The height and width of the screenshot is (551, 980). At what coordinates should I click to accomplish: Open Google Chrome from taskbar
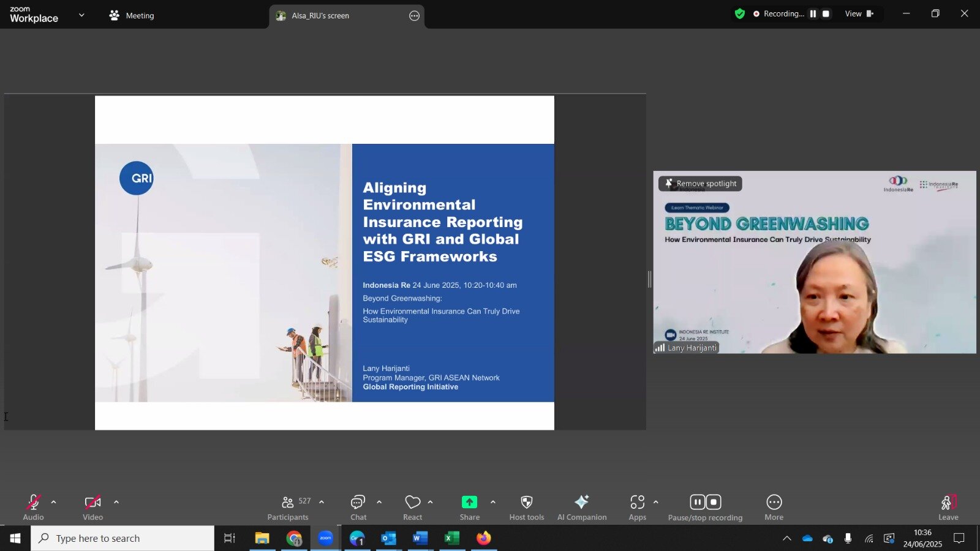[x=294, y=538]
